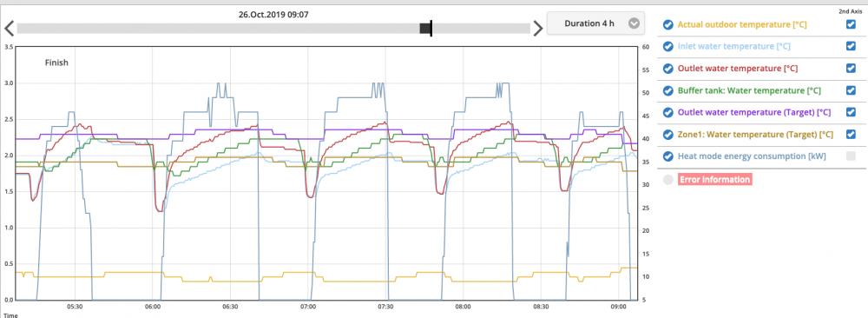The image size is (868, 318).
Task: Click the Zone1: Water temperature (Target) label
Action: pyautogui.click(x=755, y=134)
